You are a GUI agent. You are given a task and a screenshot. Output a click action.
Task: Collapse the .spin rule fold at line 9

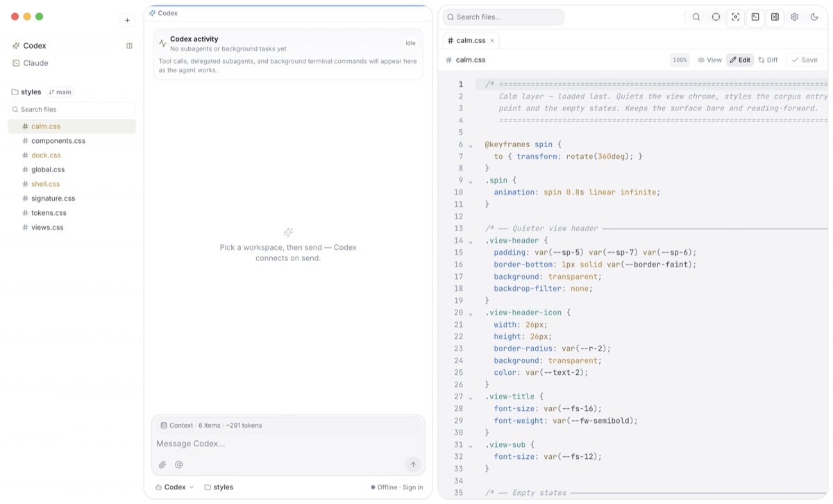point(471,181)
